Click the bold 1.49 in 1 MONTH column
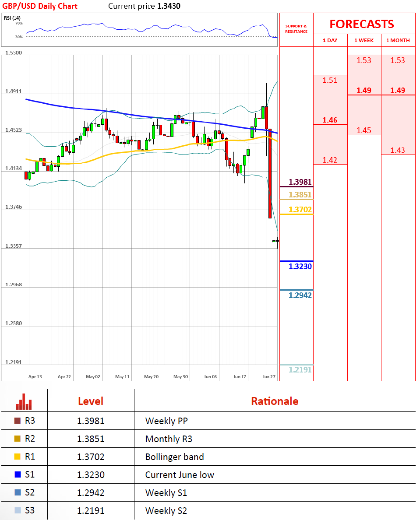420x520 pixels. point(397,91)
